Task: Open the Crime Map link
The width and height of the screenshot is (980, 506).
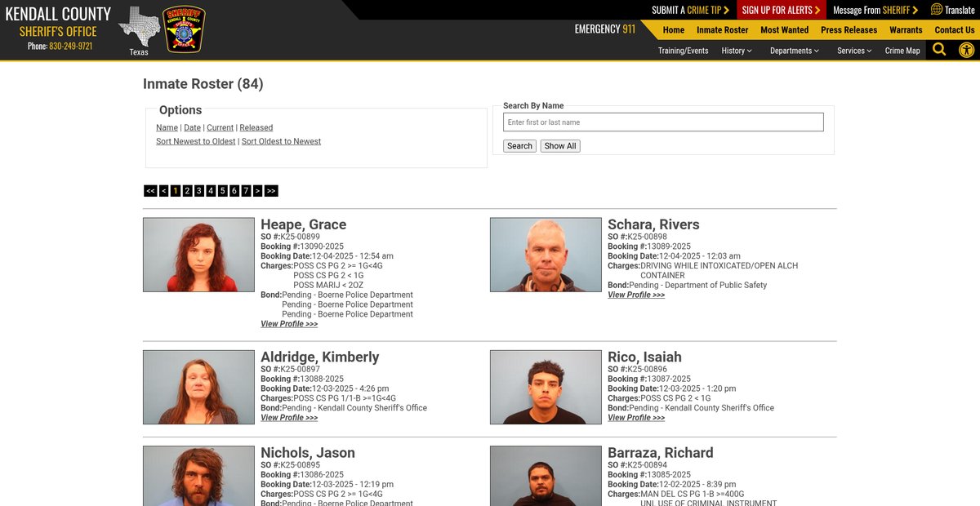Action: tap(902, 51)
